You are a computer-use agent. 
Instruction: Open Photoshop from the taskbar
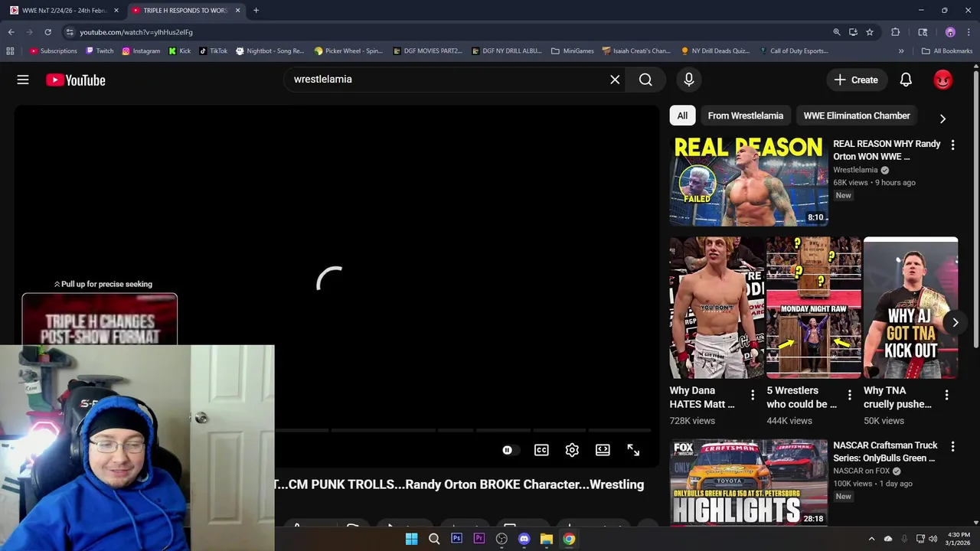click(x=456, y=539)
